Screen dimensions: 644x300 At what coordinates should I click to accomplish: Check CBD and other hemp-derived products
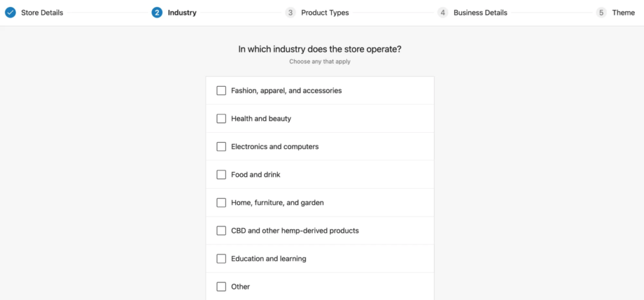221,231
